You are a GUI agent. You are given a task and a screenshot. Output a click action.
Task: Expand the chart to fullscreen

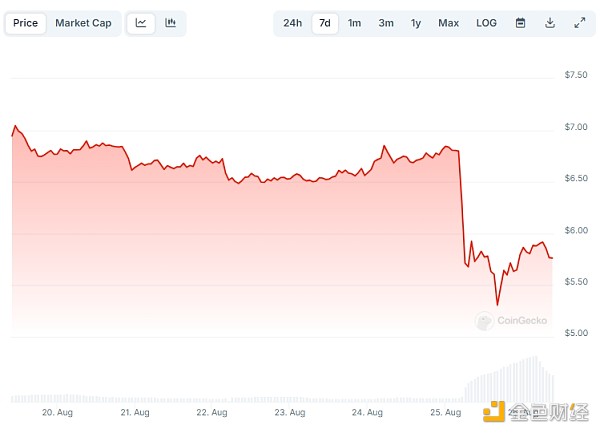coord(580,23)
